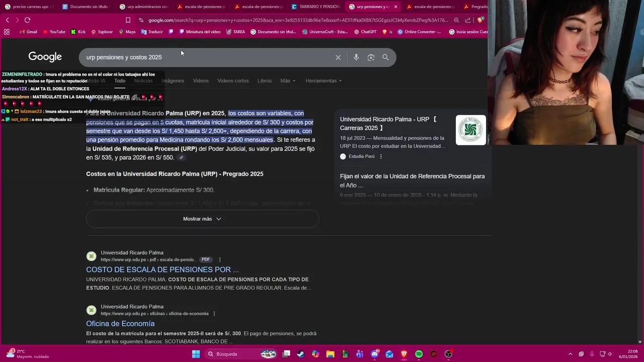The width and height of the screenshot is (644, 362).
Task: Open the Online Converter bookmark
Action: [419, 32]
